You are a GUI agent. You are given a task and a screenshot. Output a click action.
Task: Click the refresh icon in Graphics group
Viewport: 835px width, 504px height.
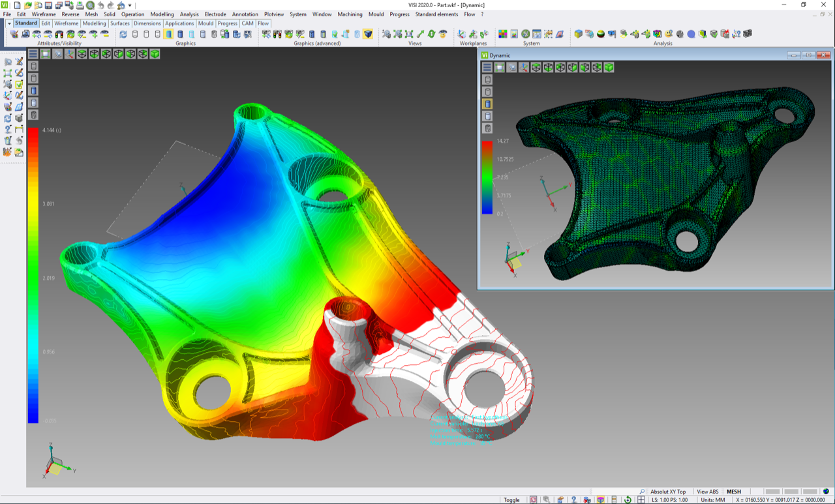123,34
